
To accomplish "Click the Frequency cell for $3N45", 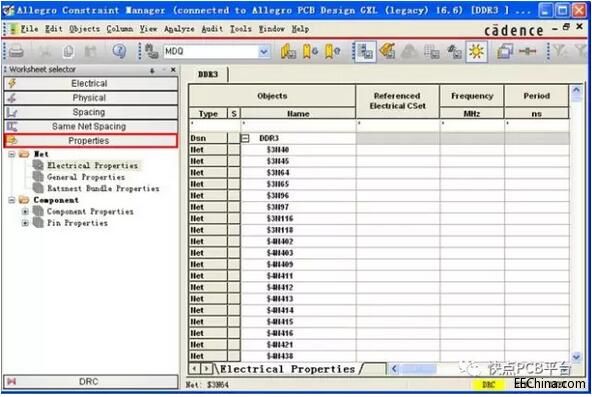I will [472, 161].
